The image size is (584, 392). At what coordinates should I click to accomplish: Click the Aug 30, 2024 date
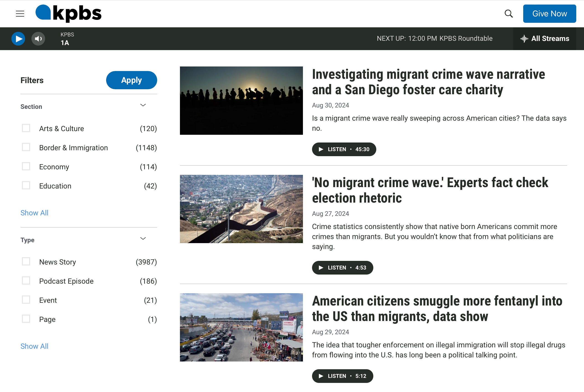pyautogui.click(x=330, y=105)
